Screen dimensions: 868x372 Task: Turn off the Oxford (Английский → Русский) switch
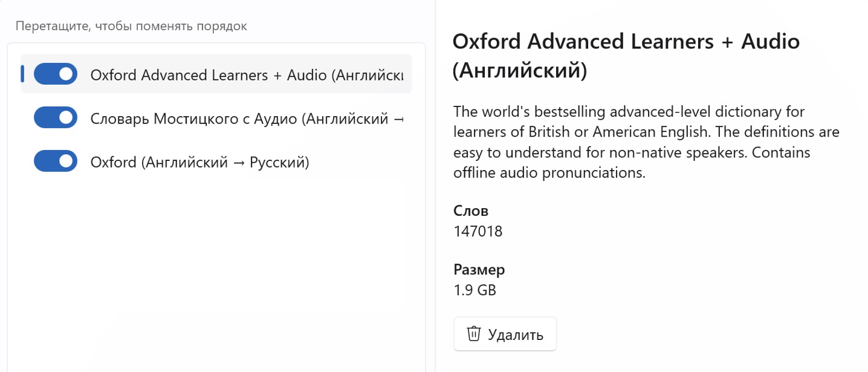click(x=56, y=162)
